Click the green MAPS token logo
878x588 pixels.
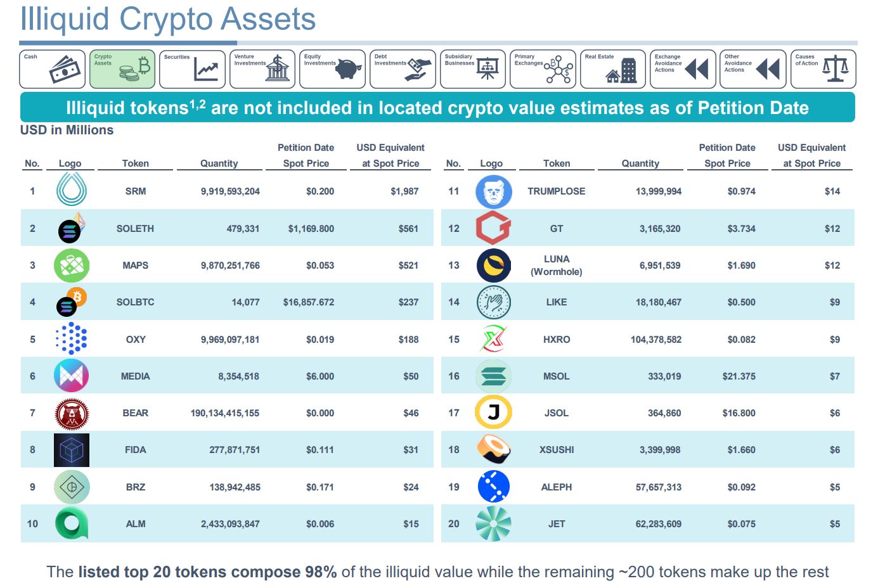[x=72, y=265]
